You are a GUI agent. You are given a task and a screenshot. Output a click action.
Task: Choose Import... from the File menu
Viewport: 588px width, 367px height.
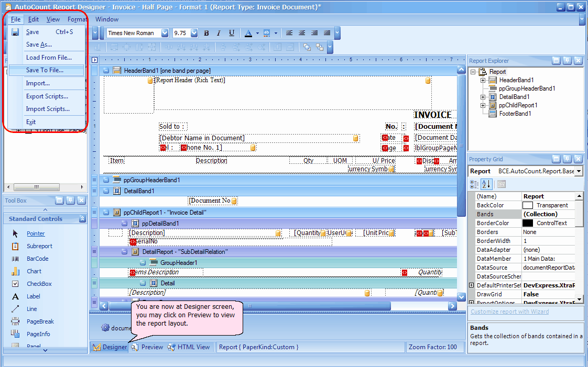tap(47, 83)
